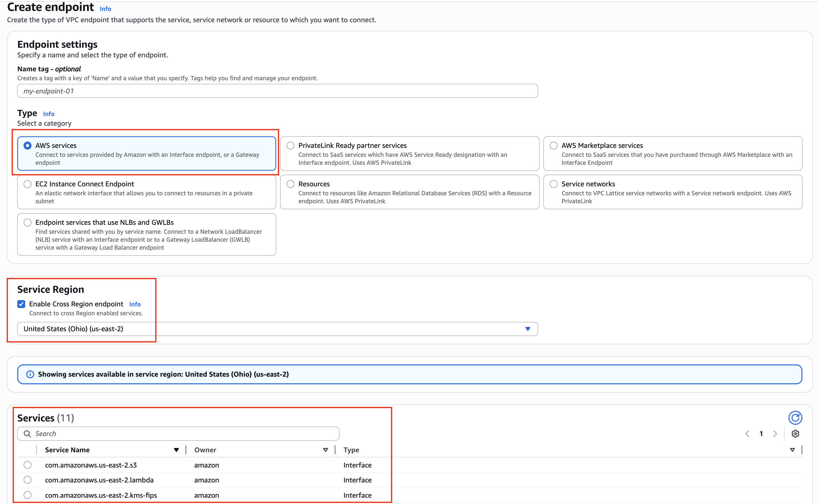
Task: Select the Service networks category
Action: [x=554, y=184]
